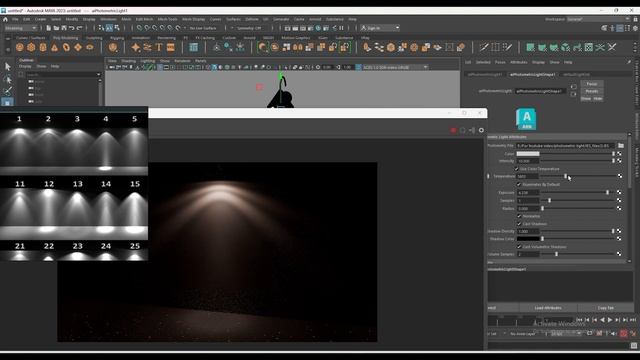Click the undo arrow in status line
The height and width of the screenshot is (360, 640).
point(71,28)
